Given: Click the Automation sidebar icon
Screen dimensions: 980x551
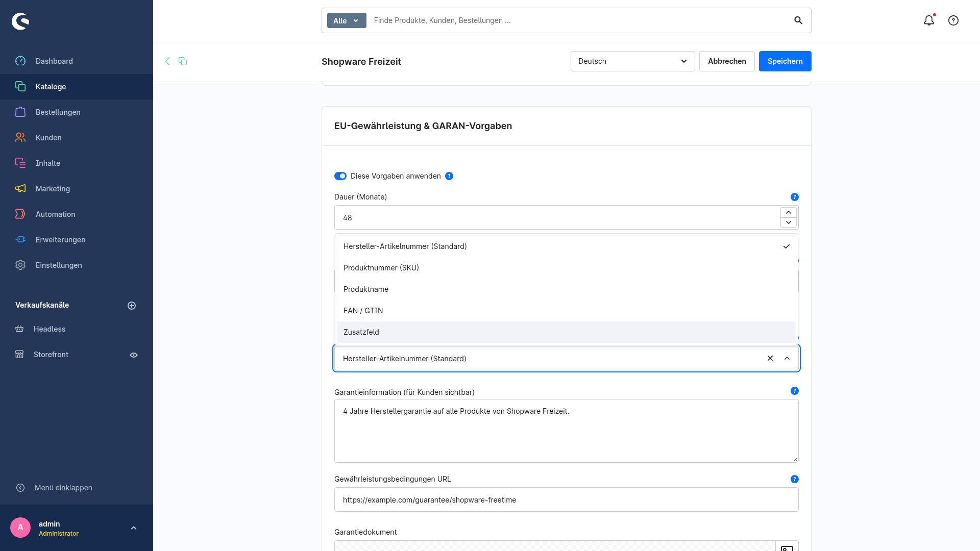Looking at the screenshot, I should [x=20, y=214].
